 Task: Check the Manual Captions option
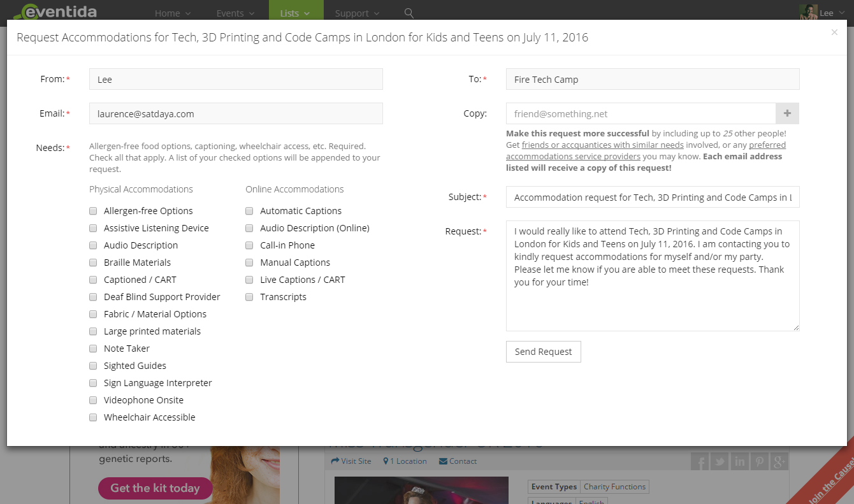click(249, 263)
